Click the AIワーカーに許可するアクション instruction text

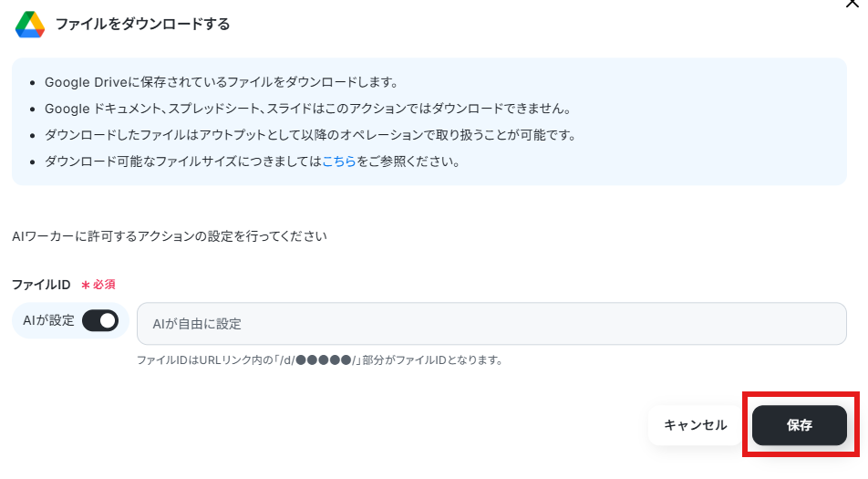pyautogui.click(x=170, y=236)
